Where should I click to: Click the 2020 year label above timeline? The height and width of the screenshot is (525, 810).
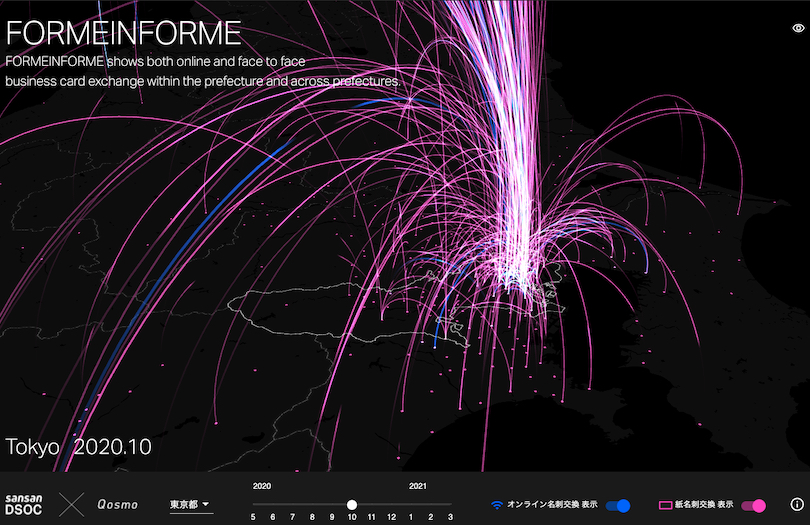click(262, 486)
